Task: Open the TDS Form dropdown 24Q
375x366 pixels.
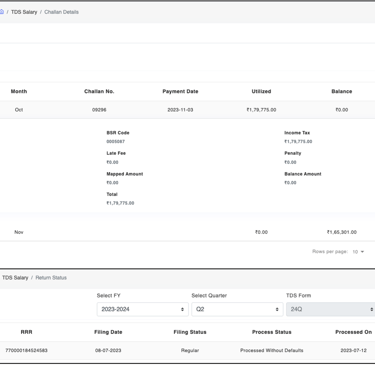Action: 331,309
